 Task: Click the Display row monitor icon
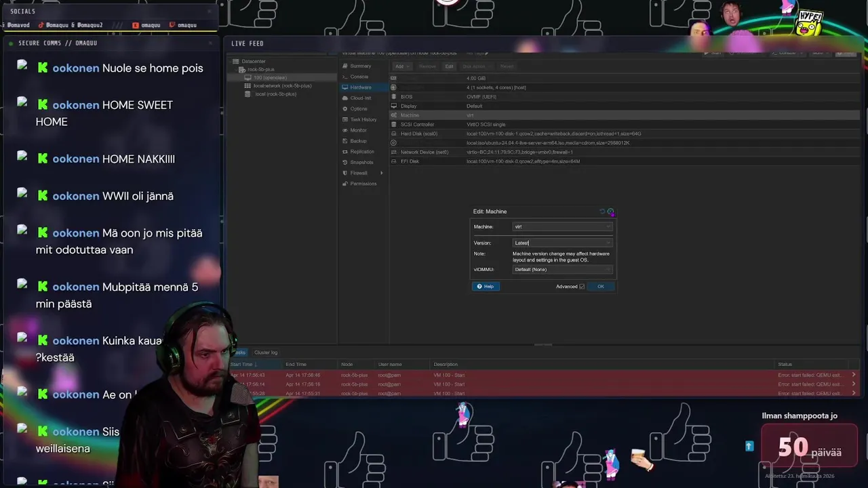tap(394, 106)
